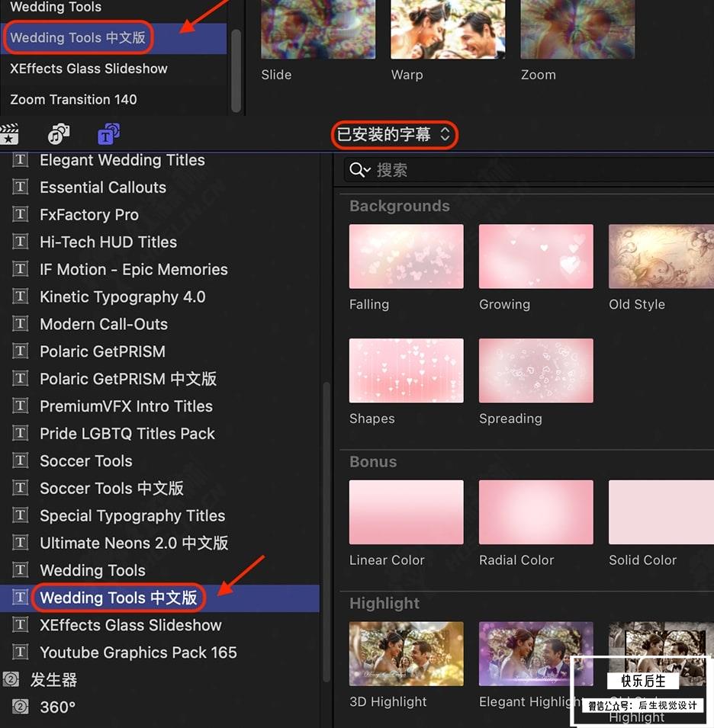Screen dimensions: 714x728
Task: Select the Growing background thumbnail
Action: pyautogui.click(x=536, y=256)
